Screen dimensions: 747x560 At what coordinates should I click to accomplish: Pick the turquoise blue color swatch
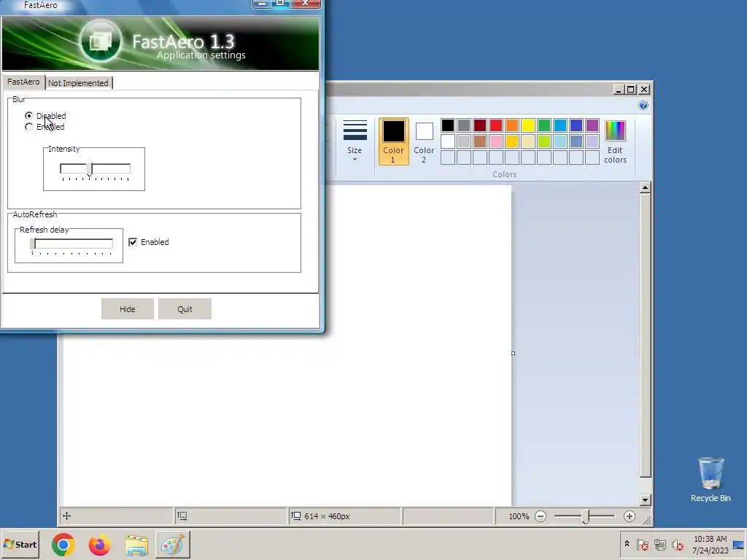pos(560,125)
